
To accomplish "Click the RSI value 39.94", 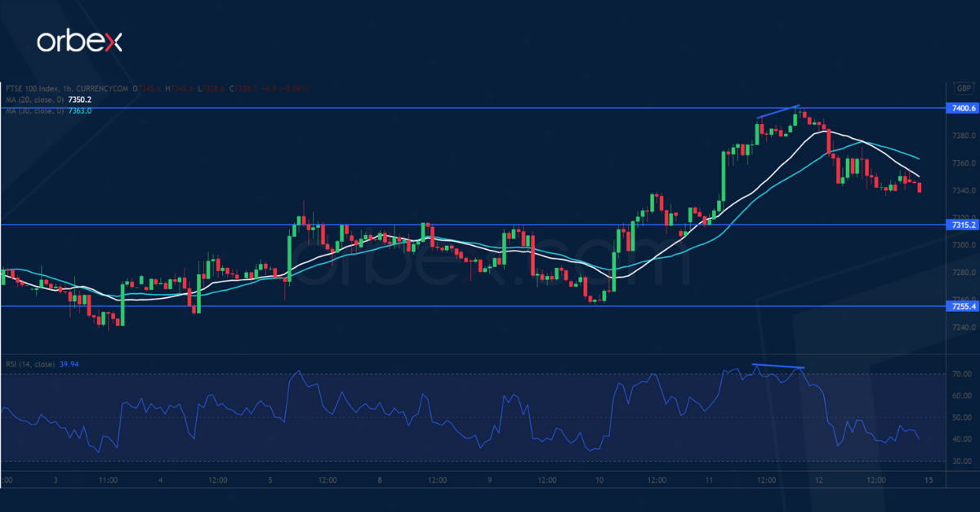I will (x=70, y=364).
